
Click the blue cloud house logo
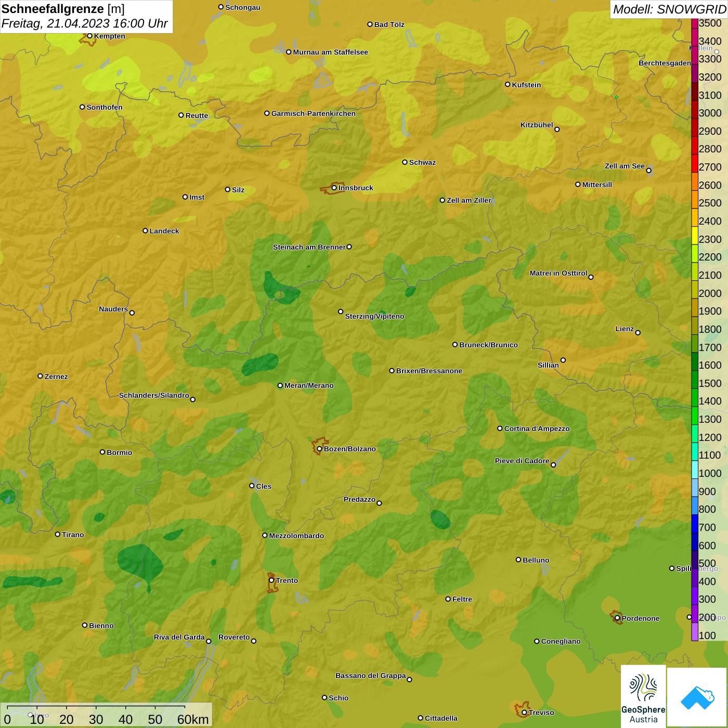697,697
